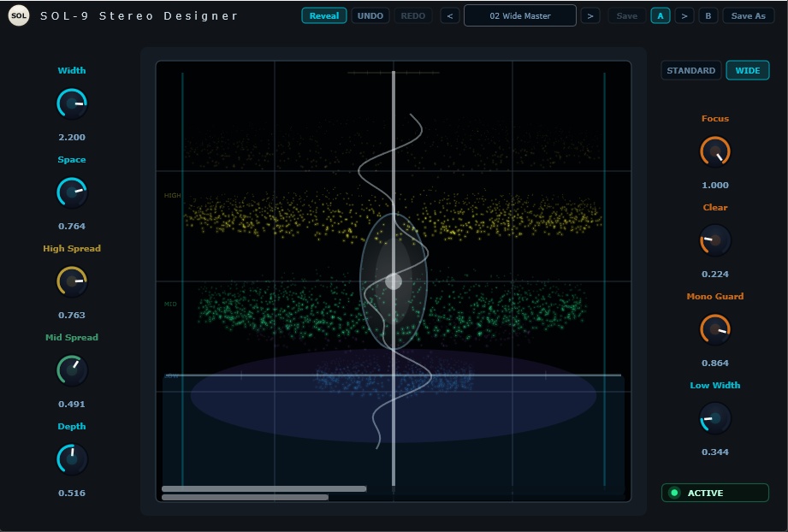The width and height of the screenshot is (788, 532).
Task: Click the Save As button
Action: [x=749, y=15]
